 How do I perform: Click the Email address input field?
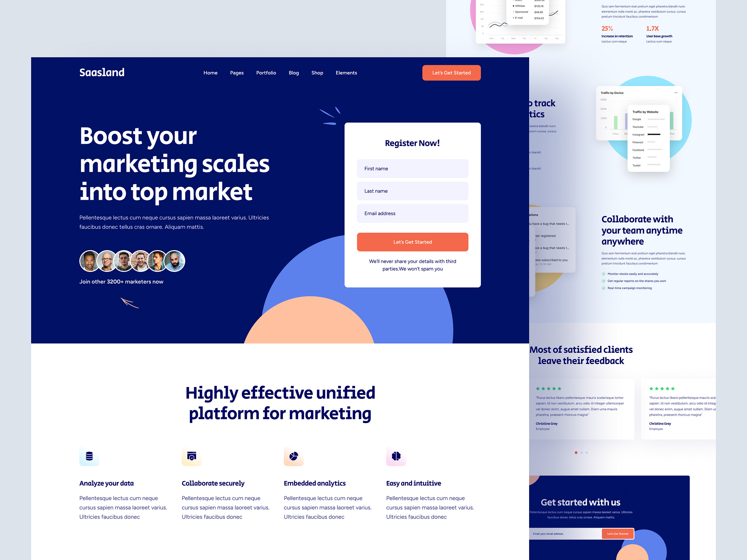(412, 213)
